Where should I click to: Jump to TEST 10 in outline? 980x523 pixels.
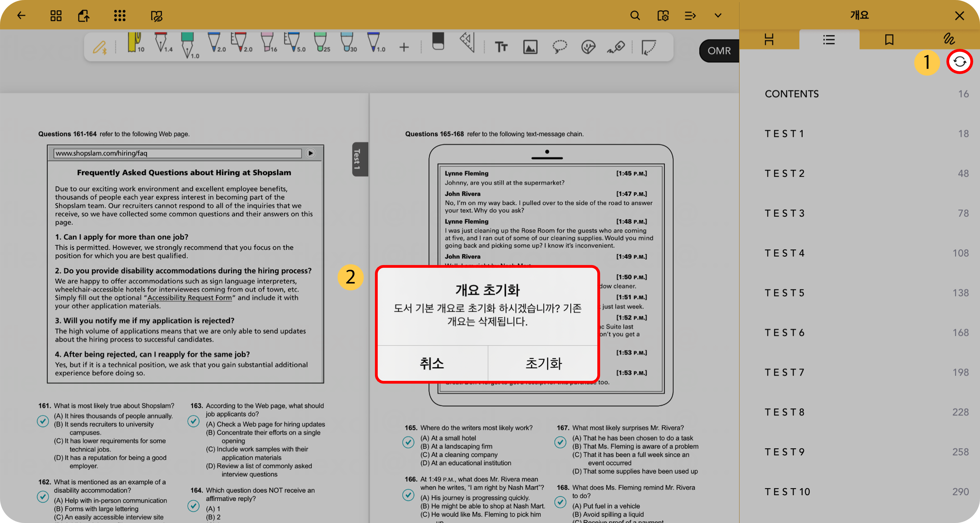pos(860,492)
